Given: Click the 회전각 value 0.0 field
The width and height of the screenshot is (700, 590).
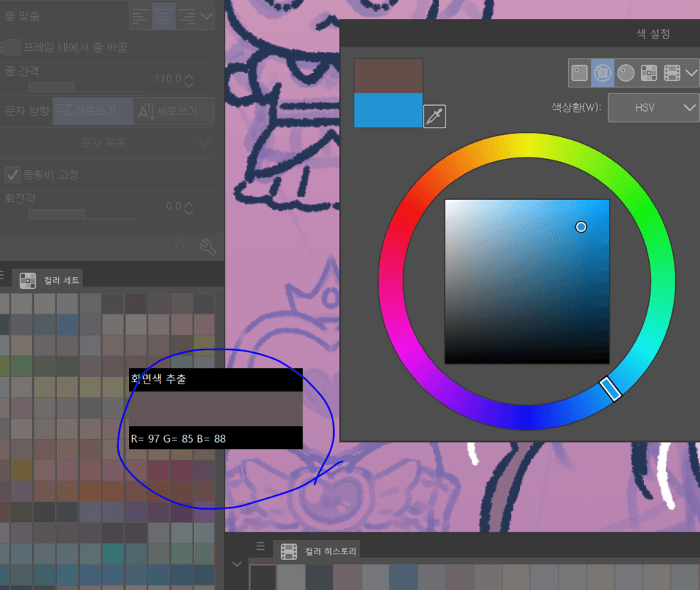Looking at the screenshot, I should point(174,206).
